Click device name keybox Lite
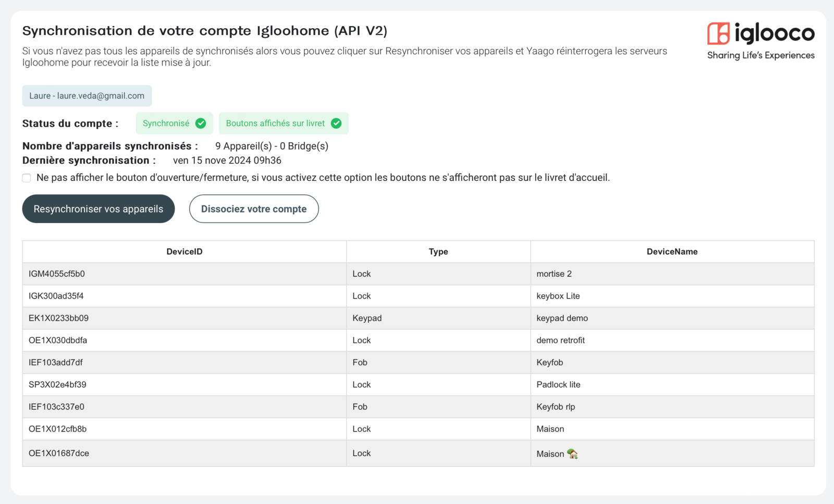The height and width of the screenshot is (504, 834). point(558,296)
